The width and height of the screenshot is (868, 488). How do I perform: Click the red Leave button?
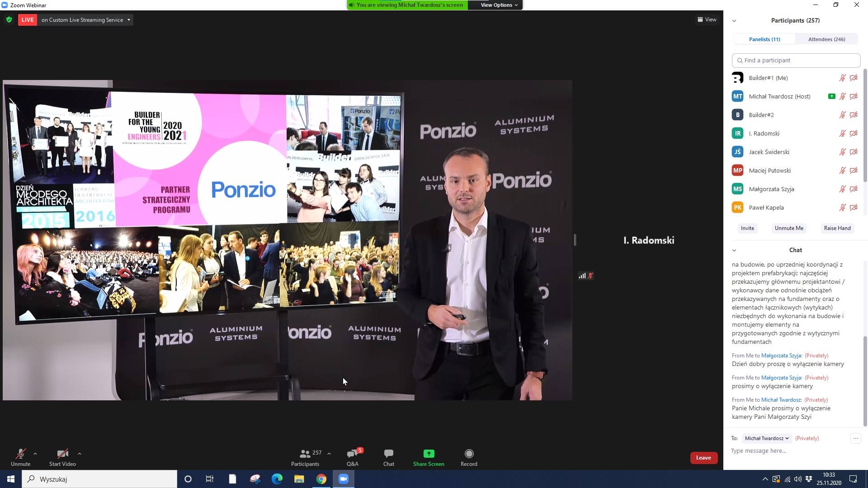[x=703, y=458]
